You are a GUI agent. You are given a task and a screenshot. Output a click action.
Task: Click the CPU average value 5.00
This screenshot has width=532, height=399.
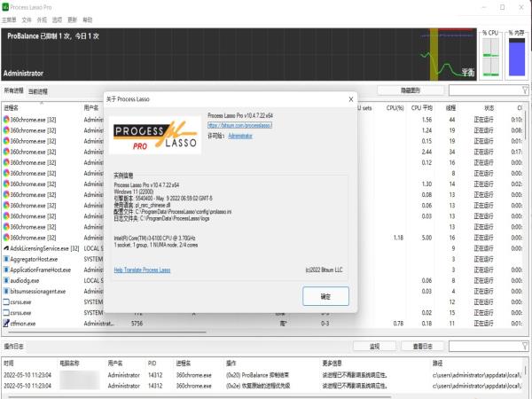point(426,238)
